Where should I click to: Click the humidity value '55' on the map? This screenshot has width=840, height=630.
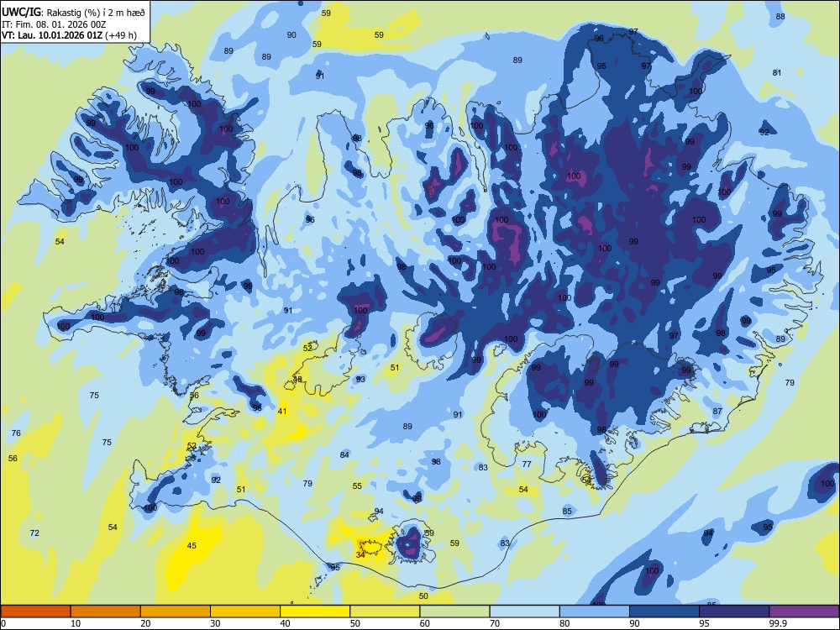357,486
